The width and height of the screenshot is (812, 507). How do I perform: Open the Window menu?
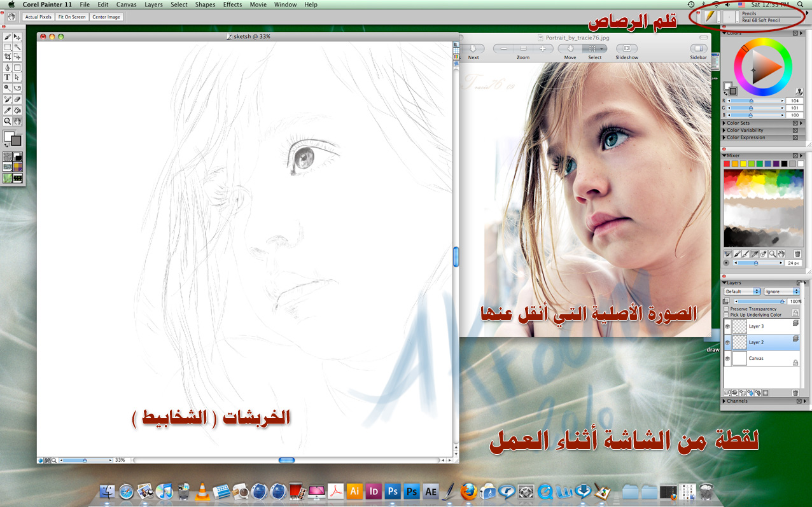285,4
